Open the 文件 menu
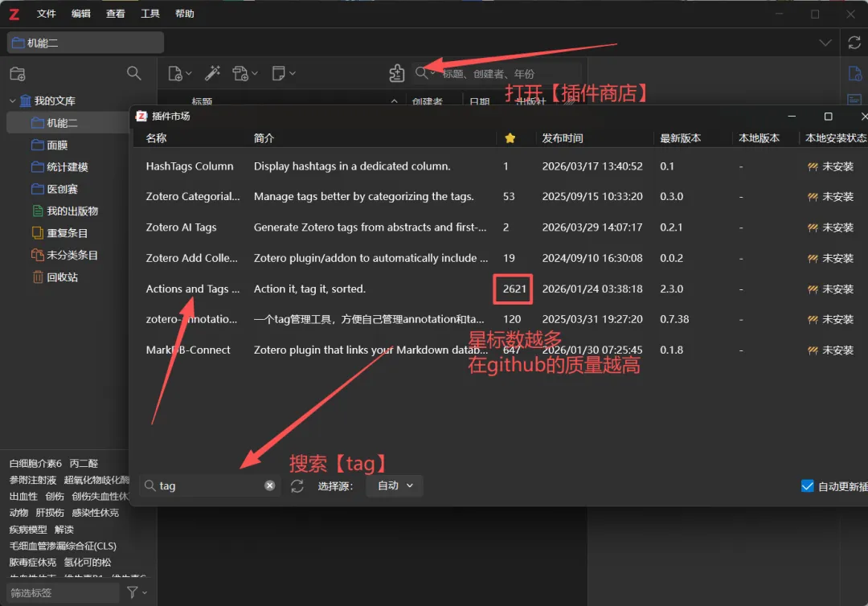The image size is (868, 606). (46, 14)
